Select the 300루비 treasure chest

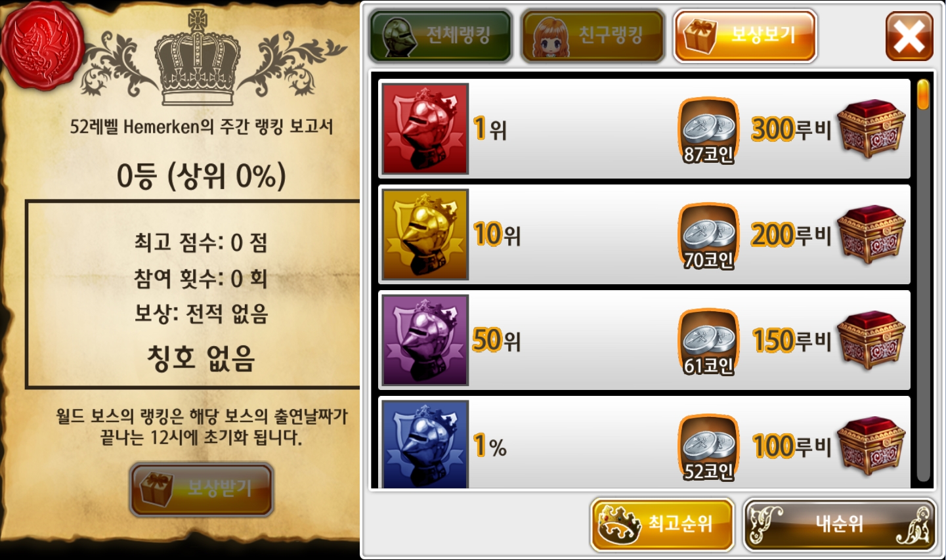click(871, 129)
